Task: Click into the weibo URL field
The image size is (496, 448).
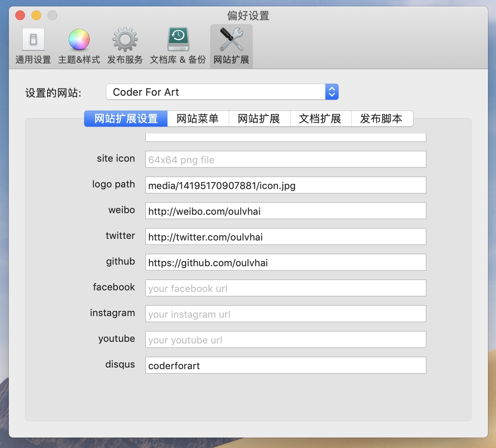Action: click(285, 211)
